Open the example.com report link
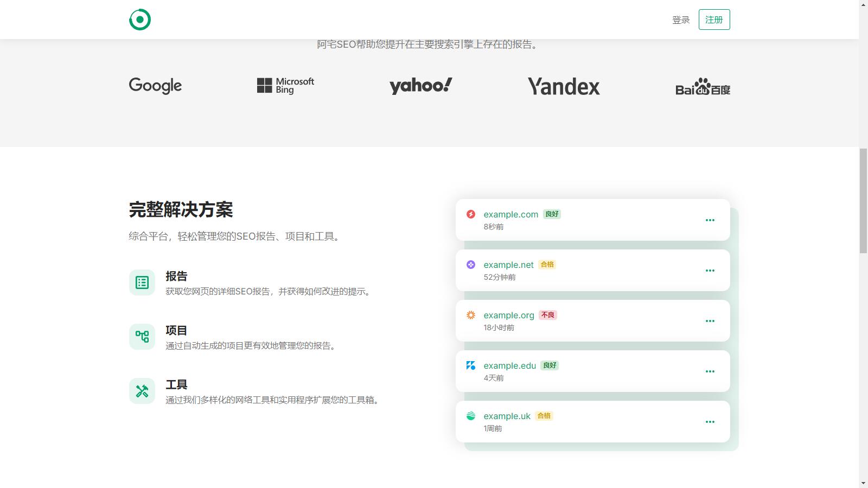868x488 pixels. (x=510, y=214)
